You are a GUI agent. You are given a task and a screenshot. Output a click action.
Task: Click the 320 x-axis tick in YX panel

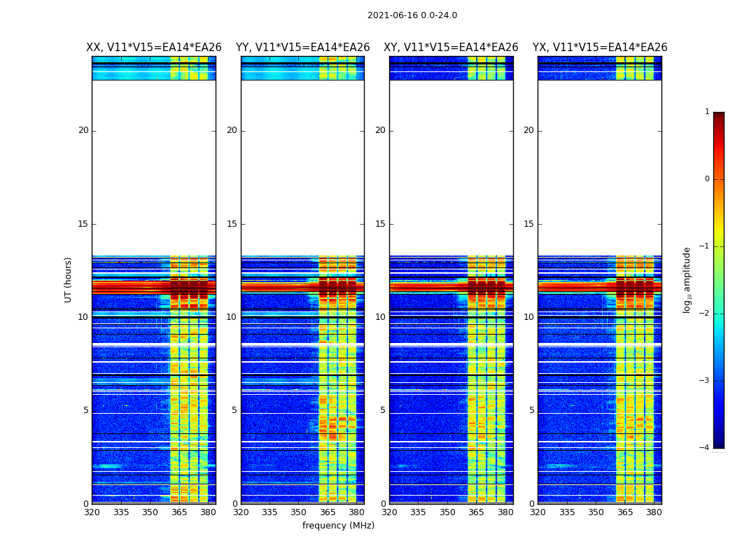click(x=538, y=512)
